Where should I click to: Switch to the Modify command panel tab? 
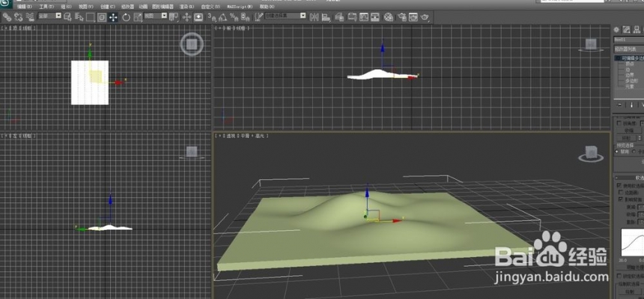tap(627, 30)
